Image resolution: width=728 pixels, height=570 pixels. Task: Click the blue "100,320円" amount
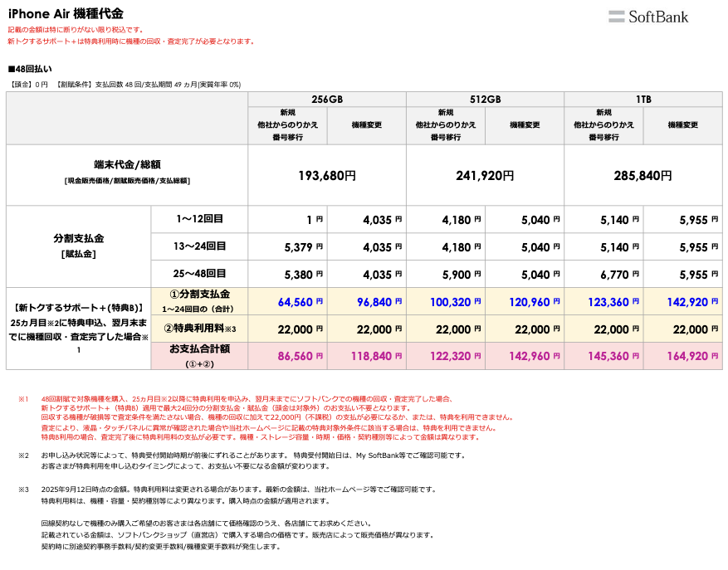coord(456,302)
